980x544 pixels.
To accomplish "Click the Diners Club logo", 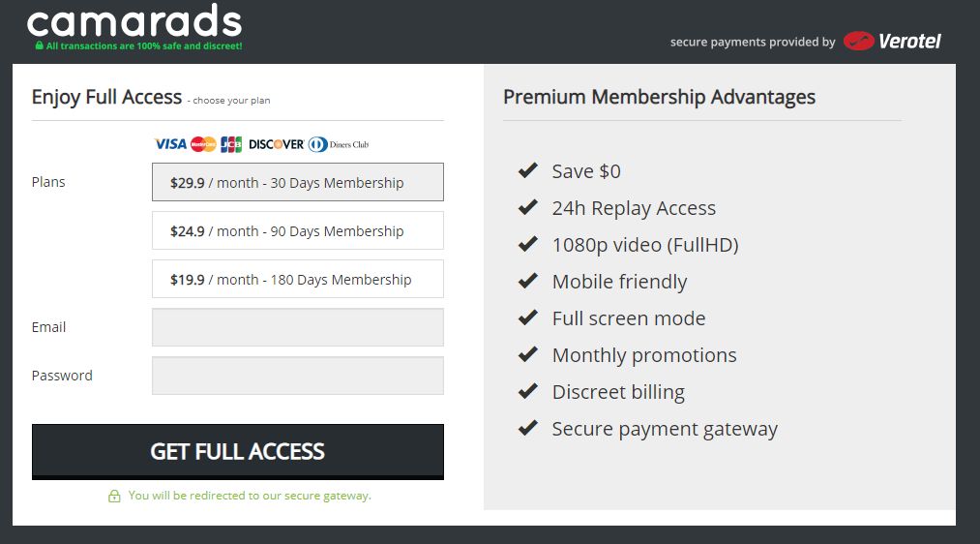I will pyautogui.click(x=339, y=144).
